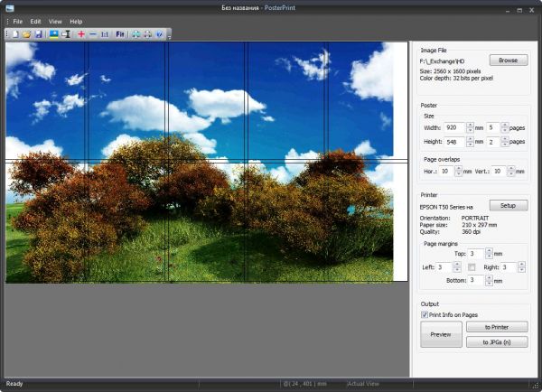Click the blue minus zoom out icon

93,33
